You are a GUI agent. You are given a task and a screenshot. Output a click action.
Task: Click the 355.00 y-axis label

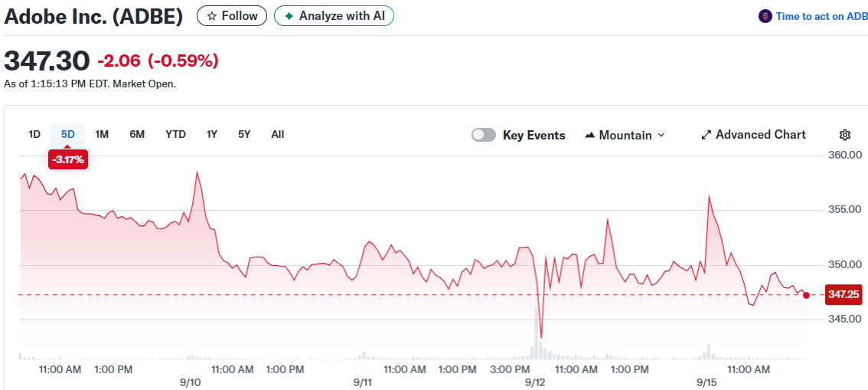point(844,209)
